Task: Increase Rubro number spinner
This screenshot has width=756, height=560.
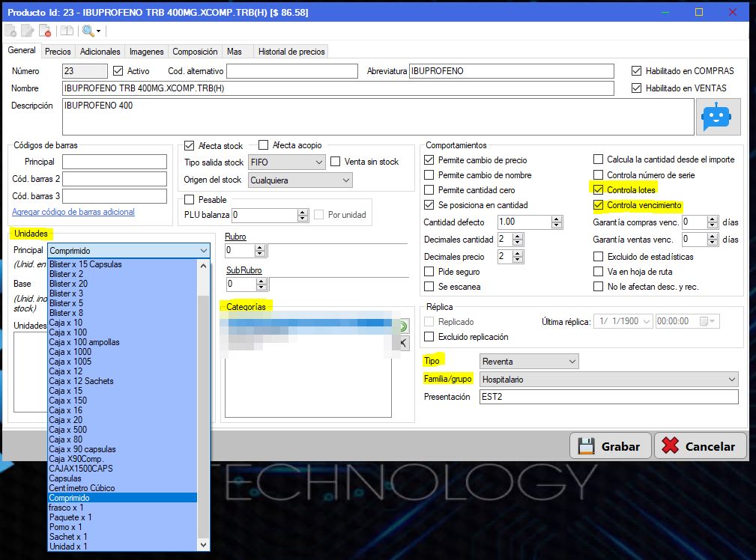Action: 260,247
